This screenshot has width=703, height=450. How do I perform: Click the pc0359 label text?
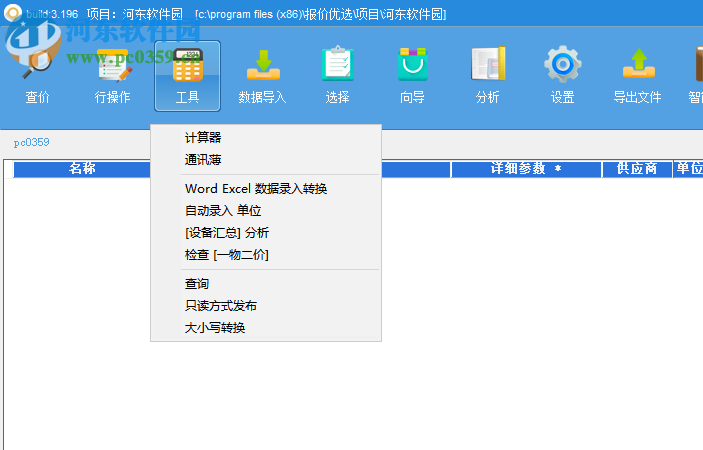(x=31, y=143)
